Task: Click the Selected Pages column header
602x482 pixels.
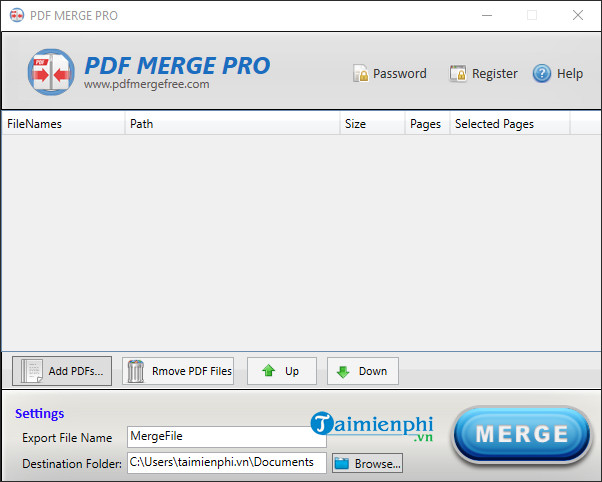Action: click(x=508, y=124)
